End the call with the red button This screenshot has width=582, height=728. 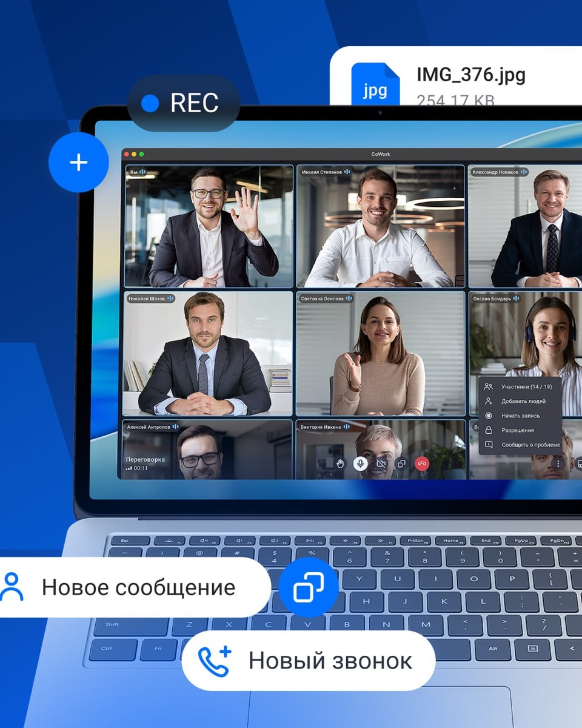(x=422, y=463)
